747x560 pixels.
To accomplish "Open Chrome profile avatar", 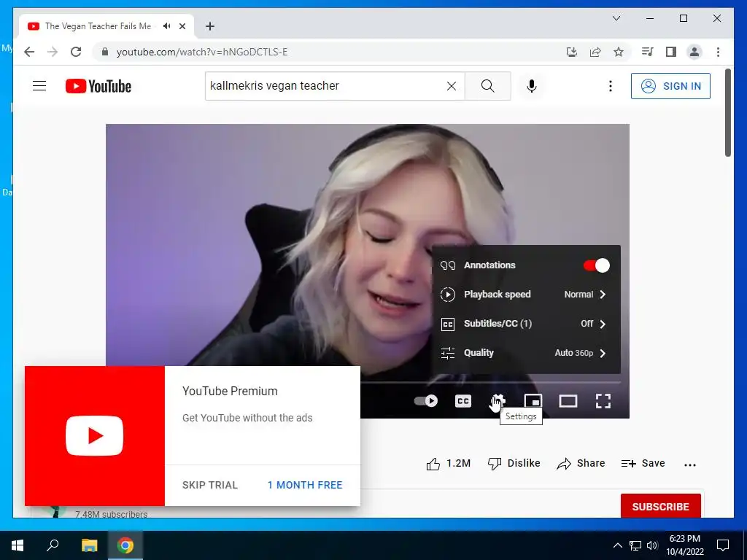I will coord(694,52).
